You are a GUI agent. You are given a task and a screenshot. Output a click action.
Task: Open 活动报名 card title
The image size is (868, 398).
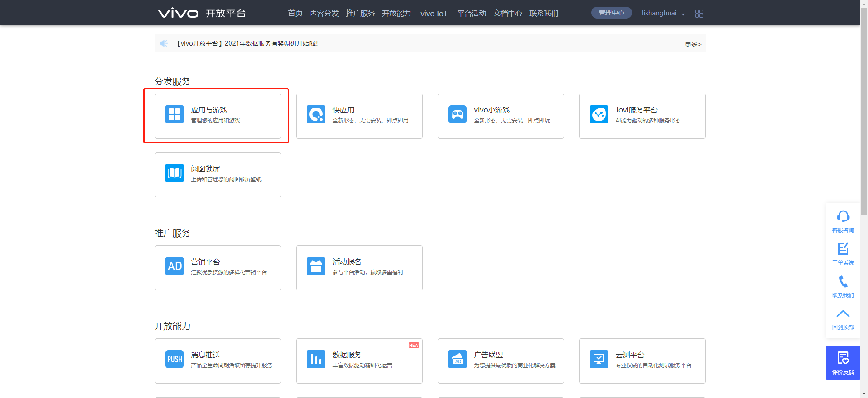pos(347,262)
